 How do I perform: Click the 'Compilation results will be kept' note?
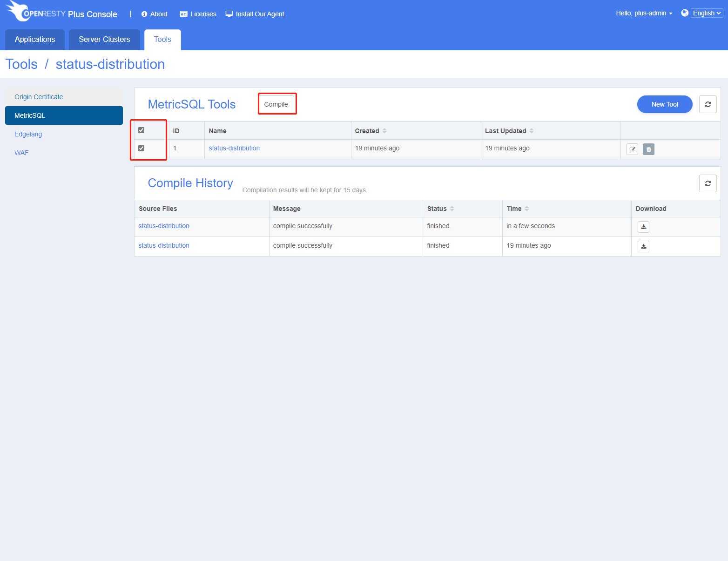[305, 190]
